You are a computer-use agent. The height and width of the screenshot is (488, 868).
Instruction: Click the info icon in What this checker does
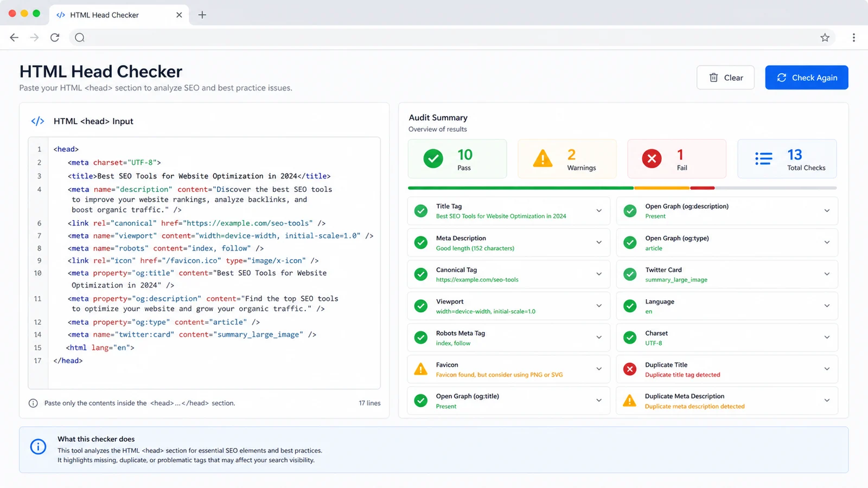(x=38, y=447)
